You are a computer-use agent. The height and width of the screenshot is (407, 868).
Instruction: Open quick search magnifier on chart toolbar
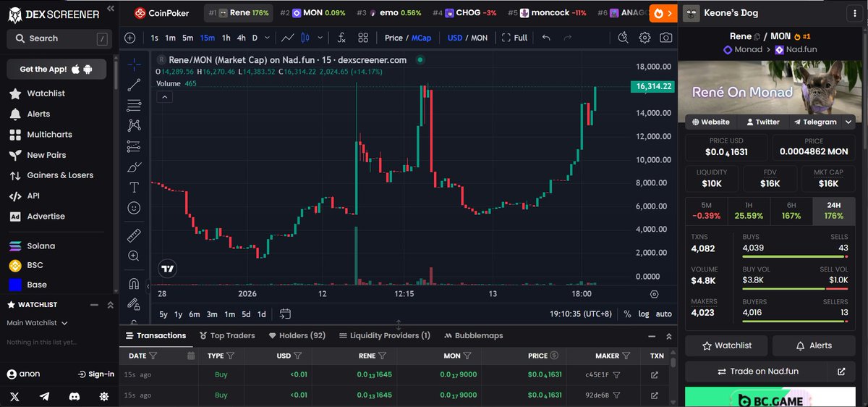[x=624, y=38]
